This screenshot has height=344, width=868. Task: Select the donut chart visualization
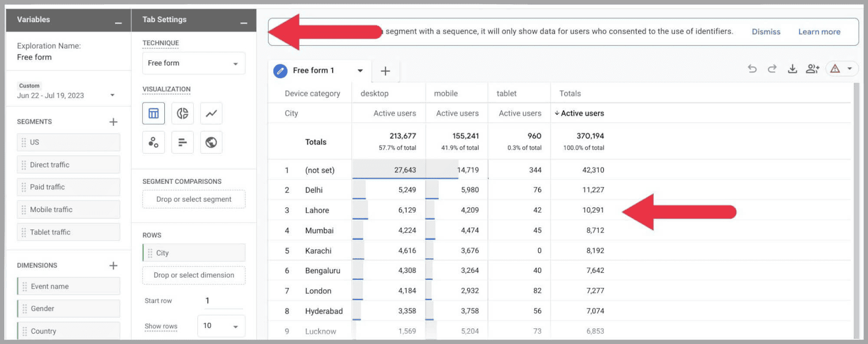182,113
